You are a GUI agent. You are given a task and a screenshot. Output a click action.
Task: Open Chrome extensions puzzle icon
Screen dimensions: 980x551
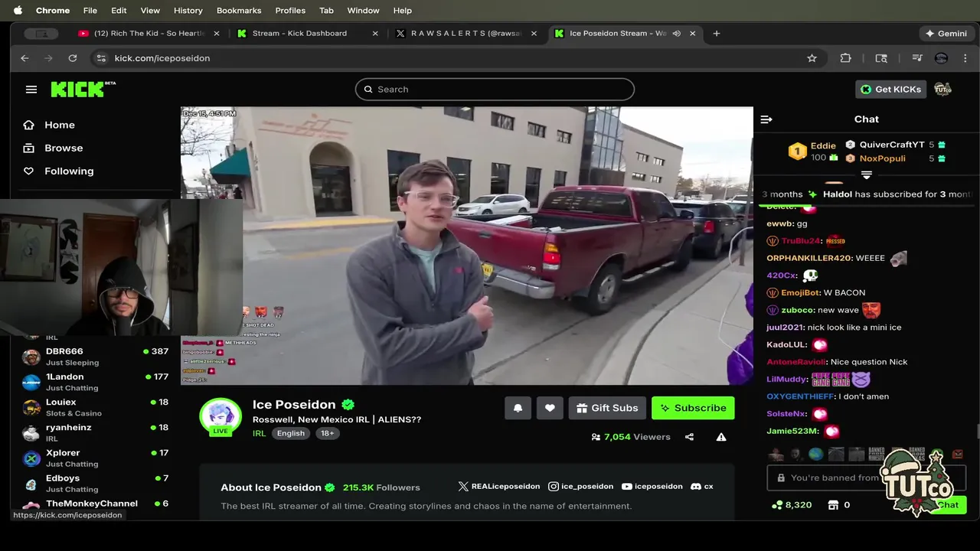point(846,58)
